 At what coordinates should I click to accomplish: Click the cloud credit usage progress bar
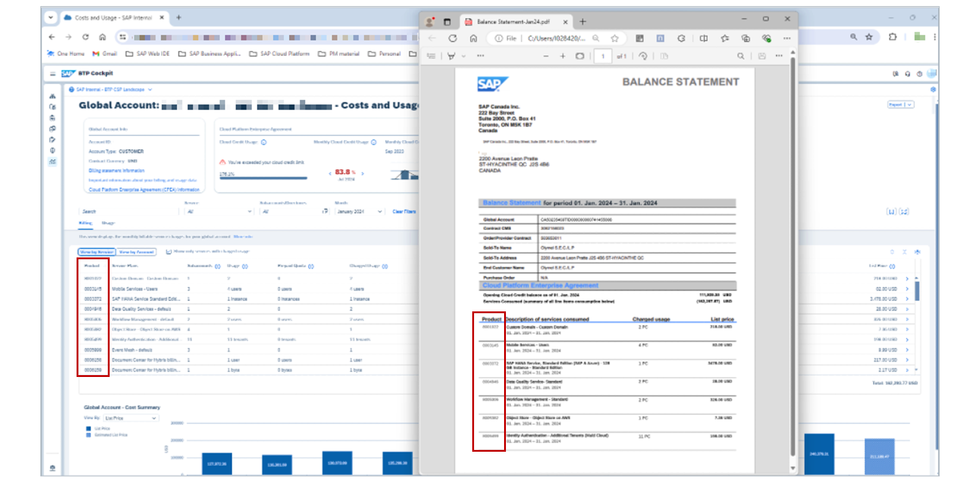(263, 178)
